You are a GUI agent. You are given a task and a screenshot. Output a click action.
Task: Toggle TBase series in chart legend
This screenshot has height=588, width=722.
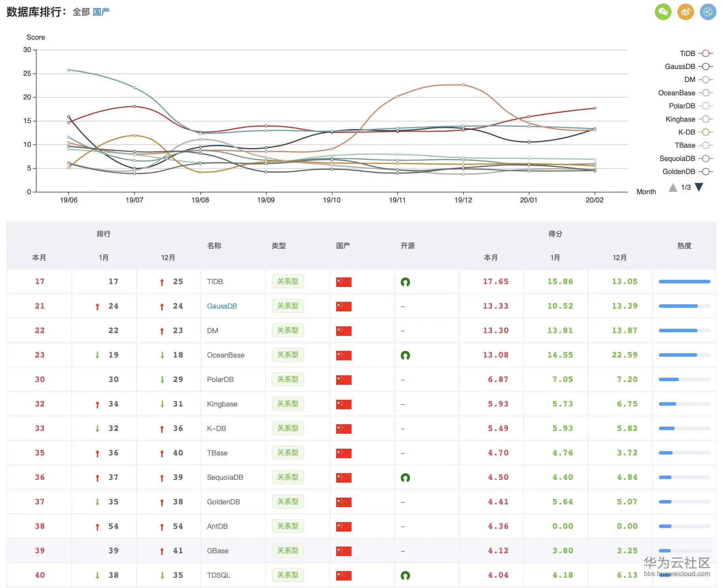[694, 145]
